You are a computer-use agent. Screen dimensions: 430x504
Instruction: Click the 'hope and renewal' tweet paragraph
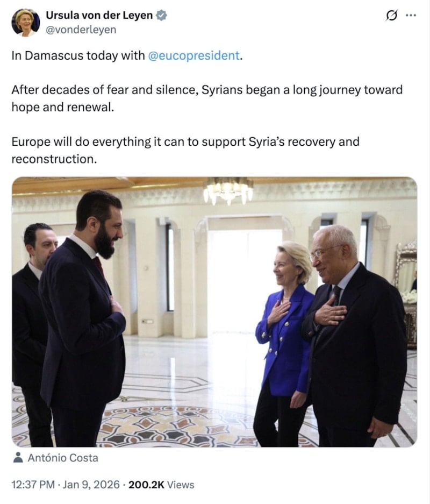(x=207, y=98)
